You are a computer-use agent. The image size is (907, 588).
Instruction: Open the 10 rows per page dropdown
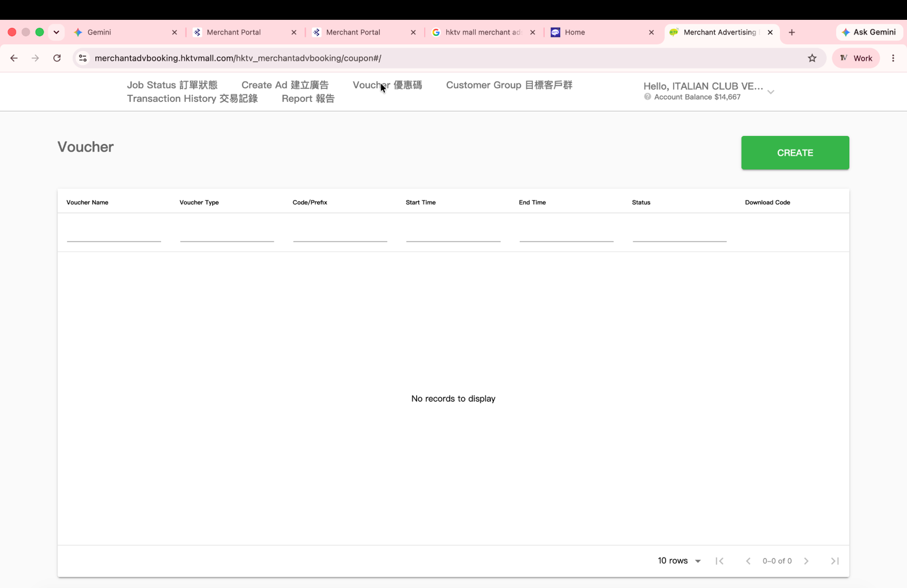679,561
